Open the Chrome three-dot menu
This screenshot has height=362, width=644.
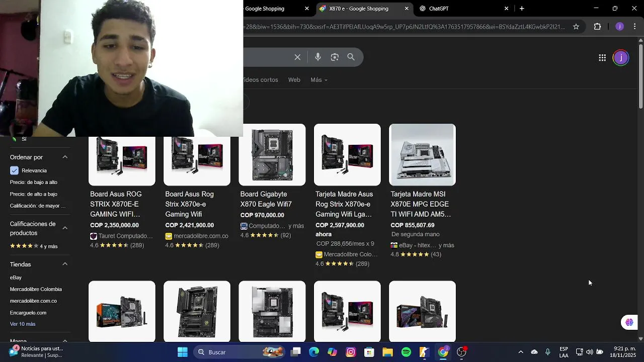tap(635, 27)
